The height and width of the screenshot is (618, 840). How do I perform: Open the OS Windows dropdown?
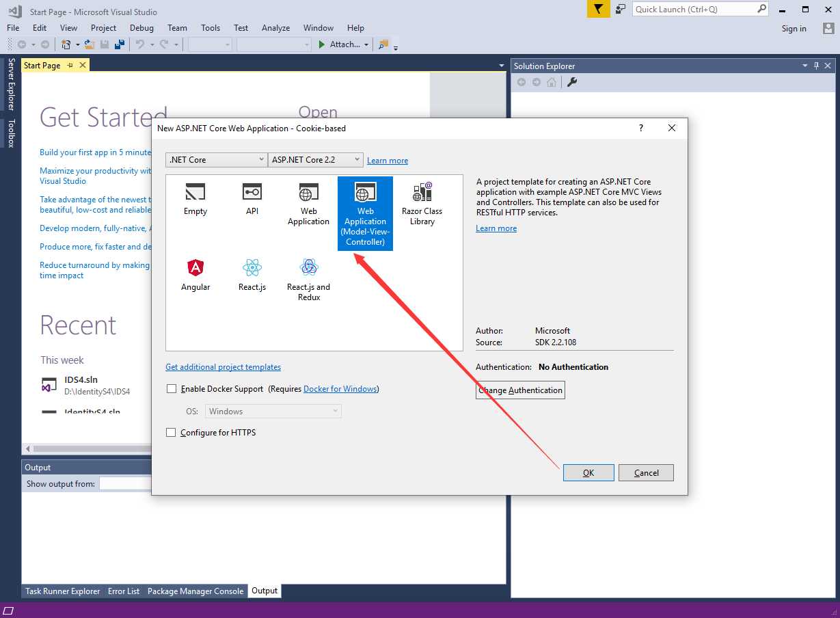[273, 411]
